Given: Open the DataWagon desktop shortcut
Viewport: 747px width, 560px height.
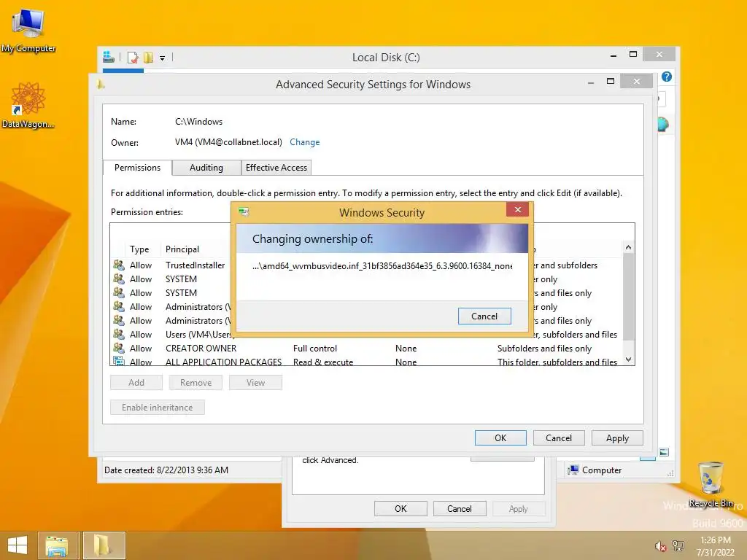Looking at the screenshot, I should (28, 105).
